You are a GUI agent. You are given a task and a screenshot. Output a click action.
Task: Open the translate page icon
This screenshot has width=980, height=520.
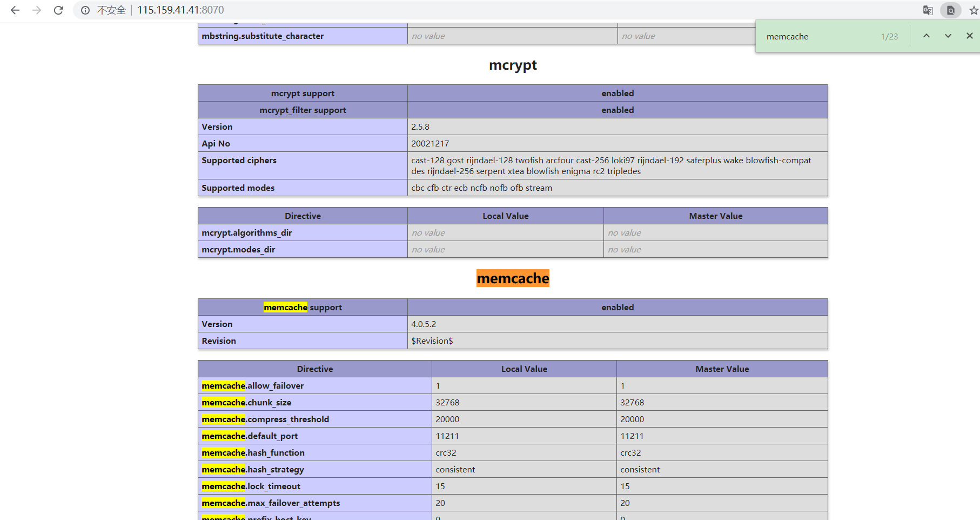coord(928,10)
